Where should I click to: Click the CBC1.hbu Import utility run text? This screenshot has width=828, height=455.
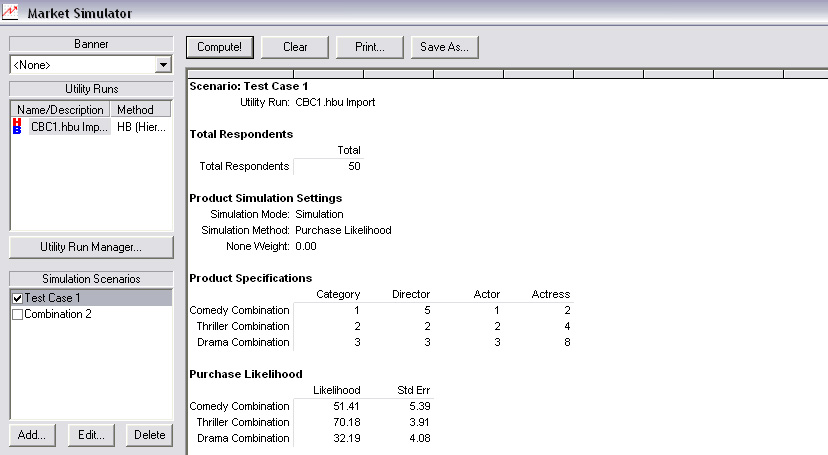coord(335,102)
